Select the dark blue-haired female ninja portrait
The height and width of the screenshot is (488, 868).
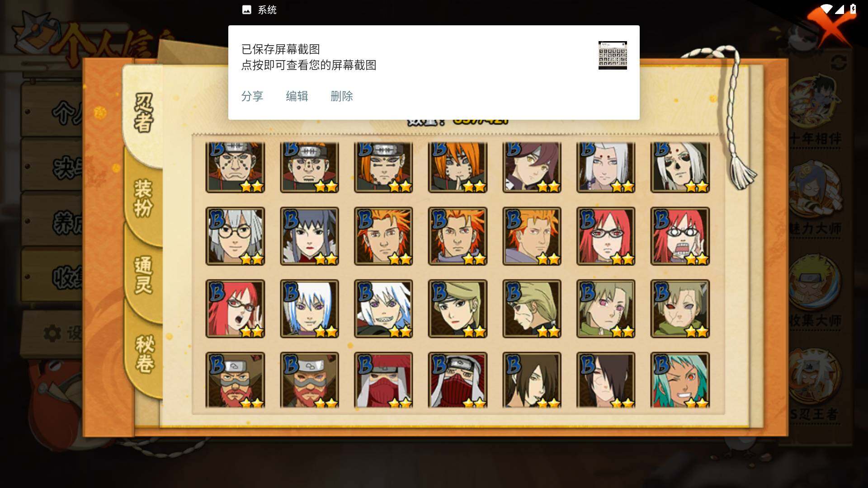point(309,236)
